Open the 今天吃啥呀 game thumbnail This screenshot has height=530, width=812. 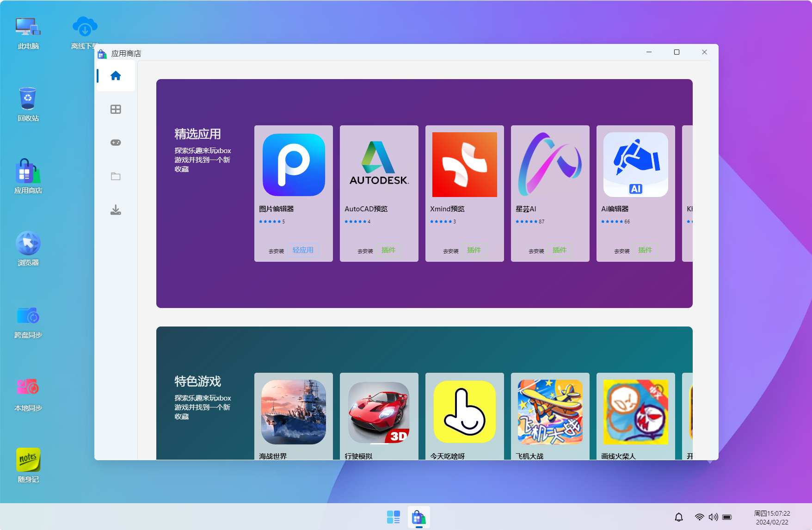click(465, 412)
